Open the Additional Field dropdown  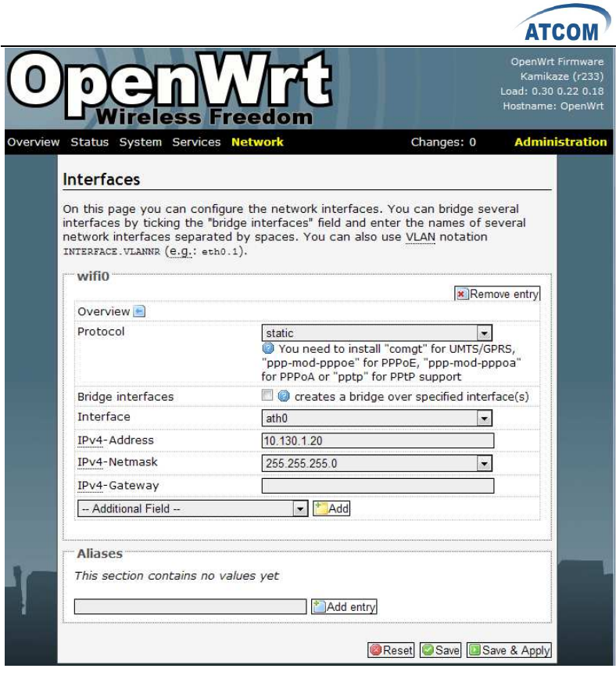pos(192,509)
